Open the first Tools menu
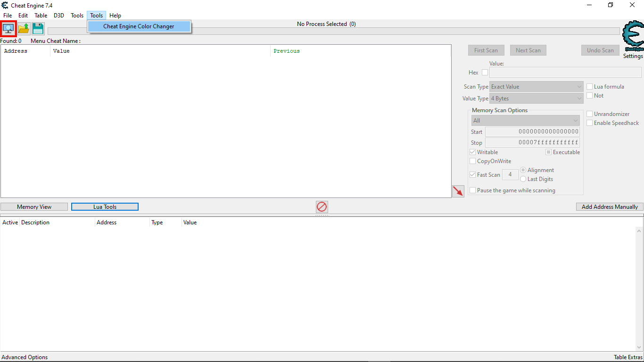 (x=77, y=16)
